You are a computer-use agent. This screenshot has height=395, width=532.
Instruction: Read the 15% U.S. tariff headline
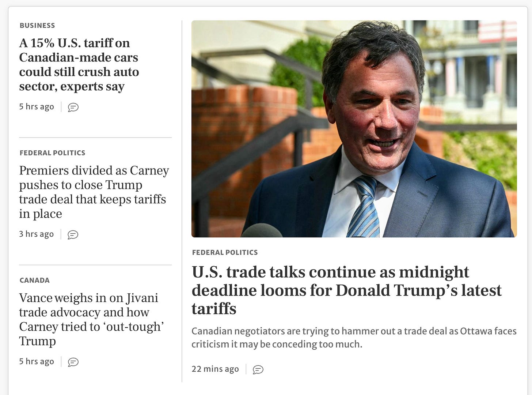pyautogui.click(x=79, y=64)
